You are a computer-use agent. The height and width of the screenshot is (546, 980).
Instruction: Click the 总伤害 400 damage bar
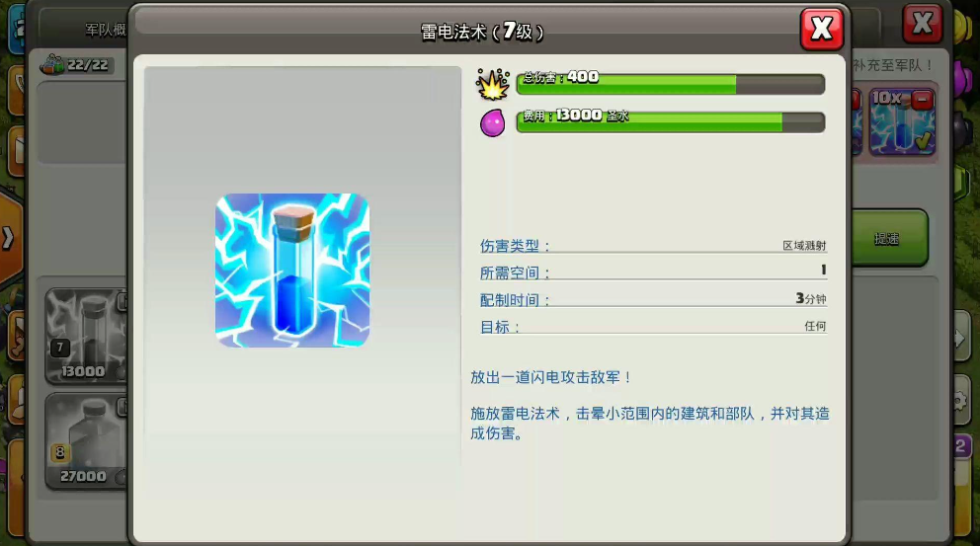click(670, 84)
